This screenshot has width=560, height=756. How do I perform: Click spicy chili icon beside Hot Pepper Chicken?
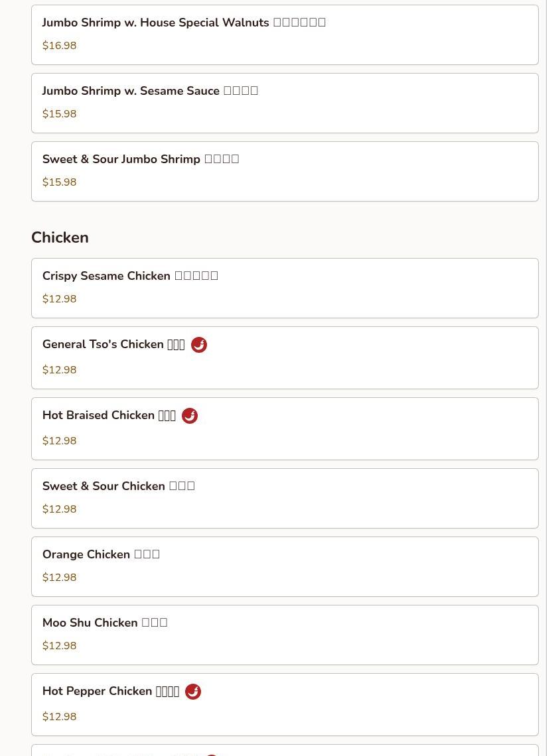(193, 692)
